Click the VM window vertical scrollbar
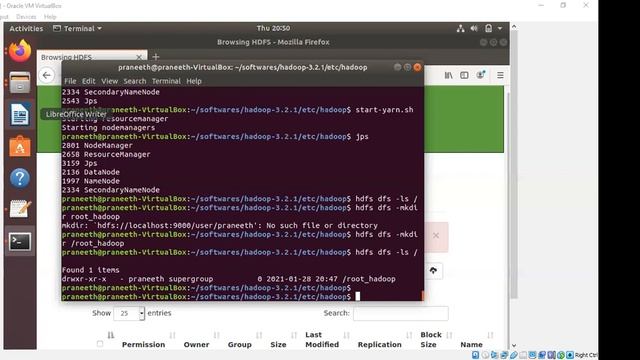 click(x=514, y=163)
